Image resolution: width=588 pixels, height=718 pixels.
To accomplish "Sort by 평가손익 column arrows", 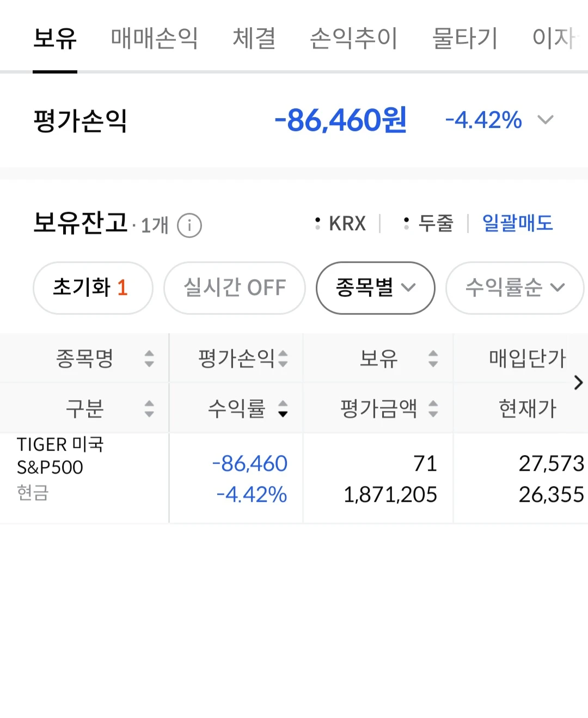I will coord(283,358).
